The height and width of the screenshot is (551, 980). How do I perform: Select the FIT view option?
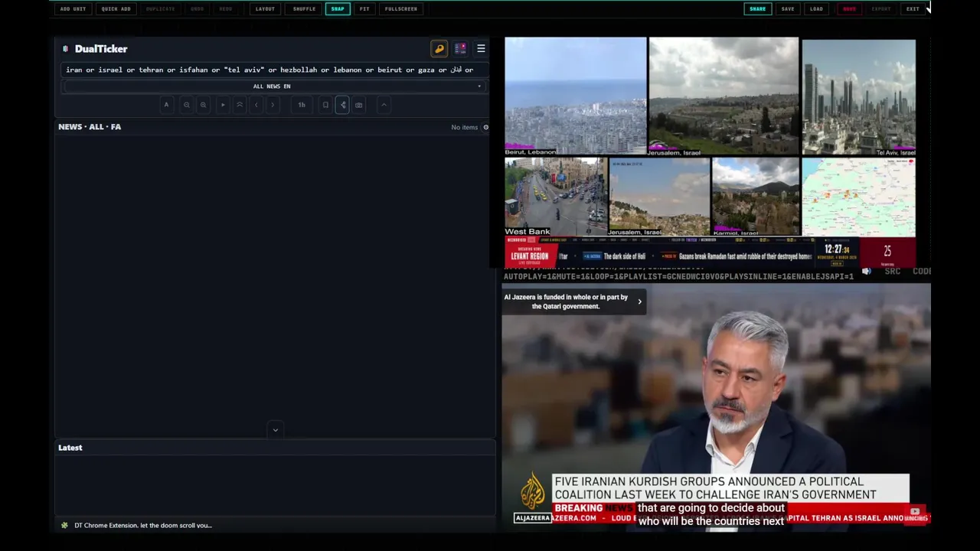pyautogui.click(x=364, y=8)
